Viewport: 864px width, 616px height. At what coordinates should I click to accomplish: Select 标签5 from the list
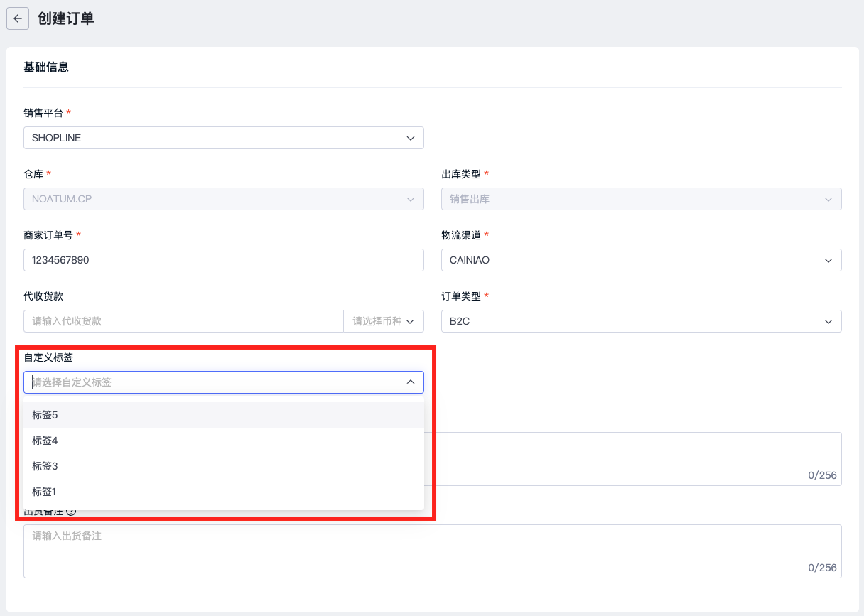pyautogui.click(x=224, y=415)
